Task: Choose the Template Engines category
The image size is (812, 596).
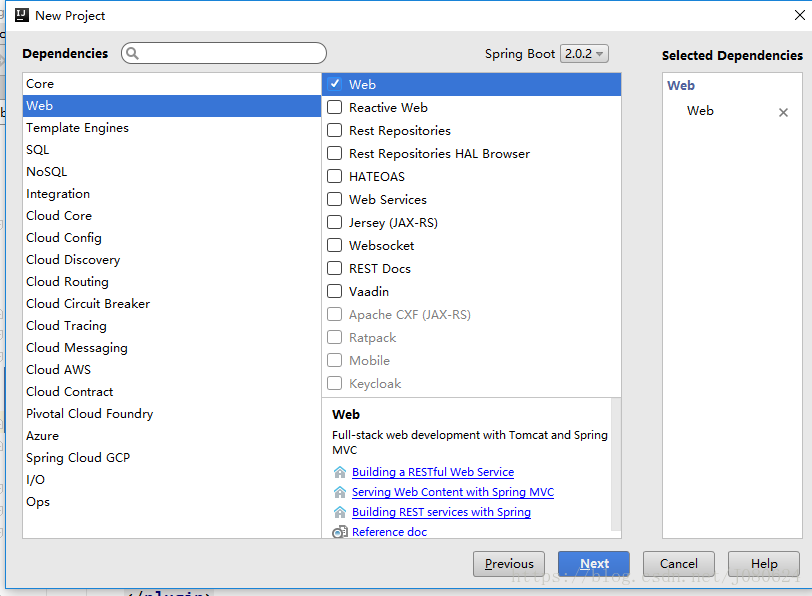Action: (77, 128)
